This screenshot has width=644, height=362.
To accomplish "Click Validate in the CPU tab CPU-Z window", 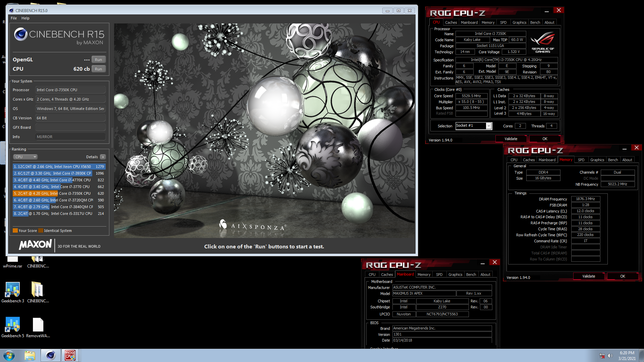I will (x=511, y=139).
